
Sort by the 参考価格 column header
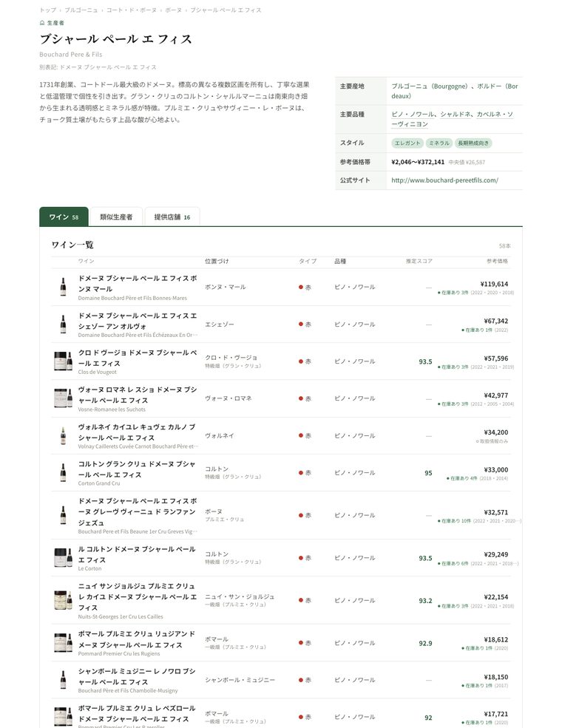(x=497, y=261)
